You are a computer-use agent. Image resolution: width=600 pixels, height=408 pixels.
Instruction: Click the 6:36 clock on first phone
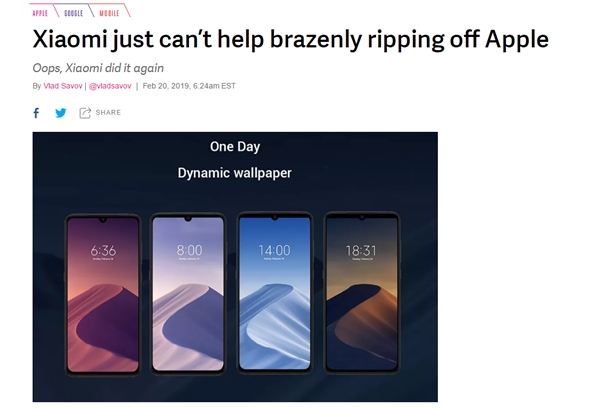click(x=103, y=250)
